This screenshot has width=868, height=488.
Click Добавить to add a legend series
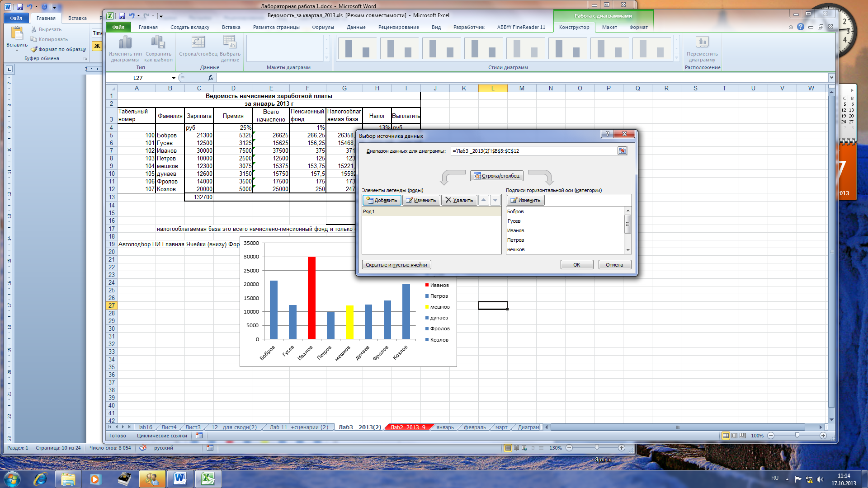[x=382, y=200]
